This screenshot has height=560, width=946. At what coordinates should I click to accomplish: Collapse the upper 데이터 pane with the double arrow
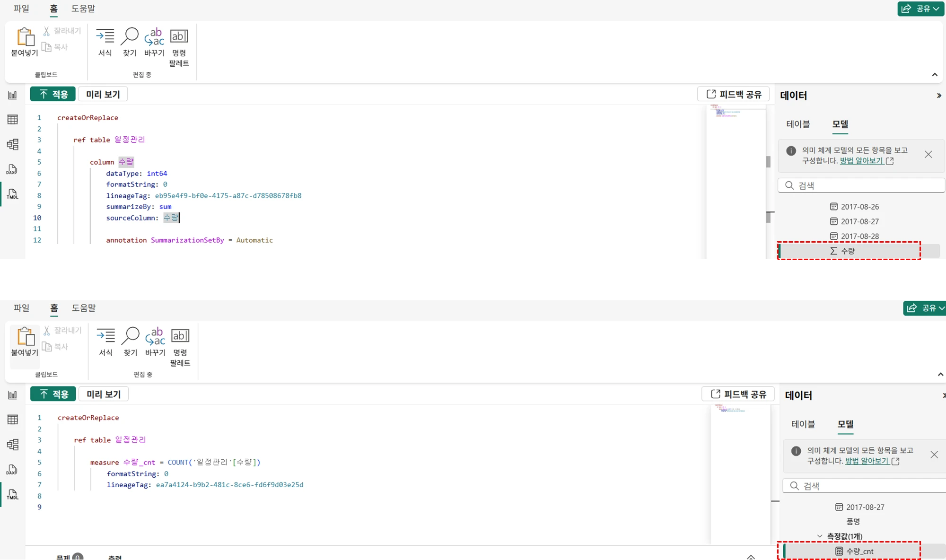[x=938, y=96]
